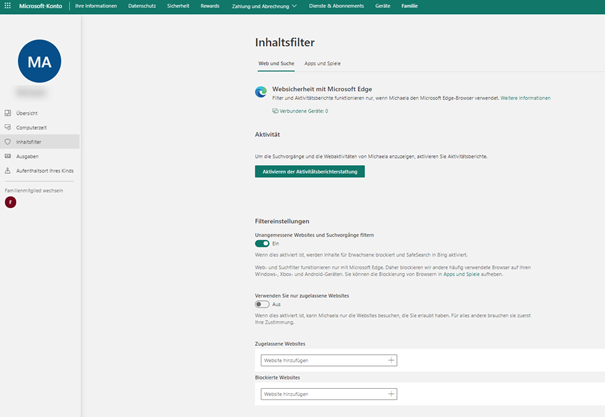Click plus icon in Blockierte Websites field
The height and width of the screenshot is (417, 605).
coord(391,394)
